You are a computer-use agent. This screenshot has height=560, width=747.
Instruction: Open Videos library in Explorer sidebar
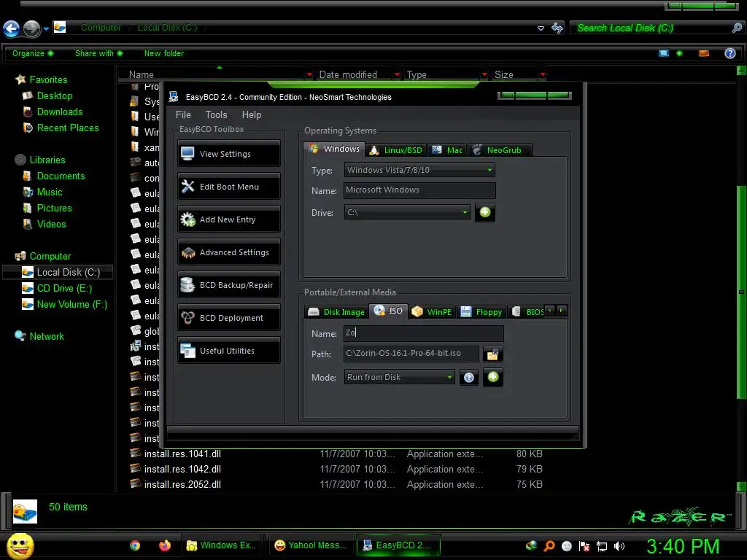click(x=52, y=225)
